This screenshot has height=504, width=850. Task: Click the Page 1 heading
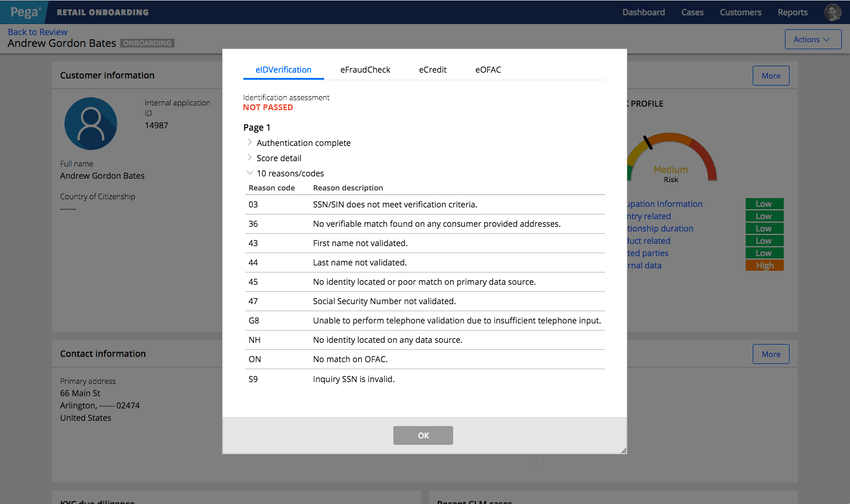tap(257, 127)
